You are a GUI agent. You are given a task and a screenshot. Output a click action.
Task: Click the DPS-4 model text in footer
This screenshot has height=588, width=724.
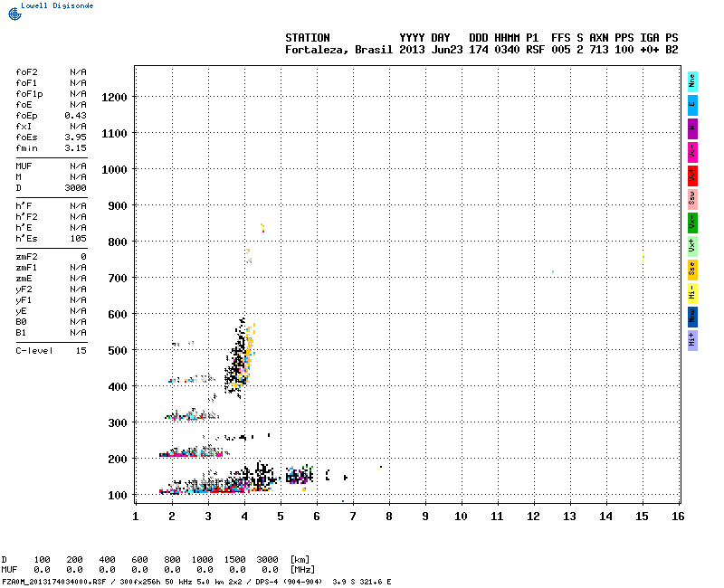pyautogui.click(x=265, y=582)
